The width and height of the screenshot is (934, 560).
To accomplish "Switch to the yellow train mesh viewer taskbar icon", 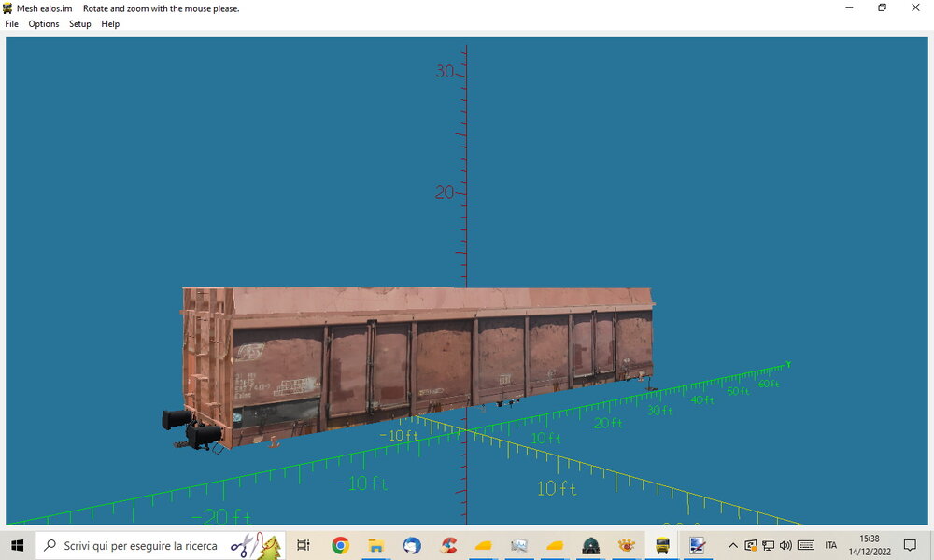I will pyautogui.click(x=662, y=545).
